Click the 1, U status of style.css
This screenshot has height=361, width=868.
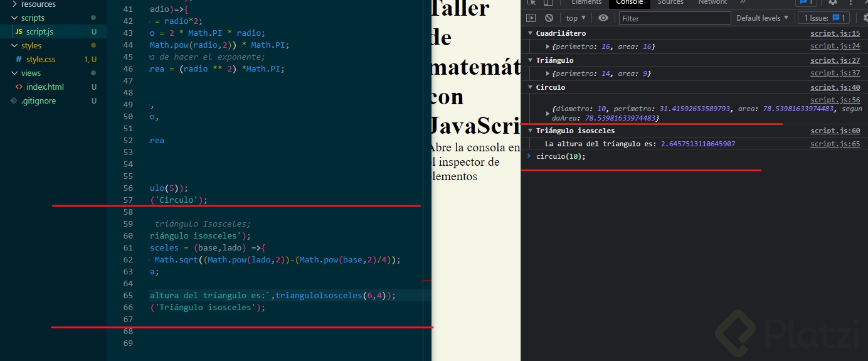[x=91, y=59]
